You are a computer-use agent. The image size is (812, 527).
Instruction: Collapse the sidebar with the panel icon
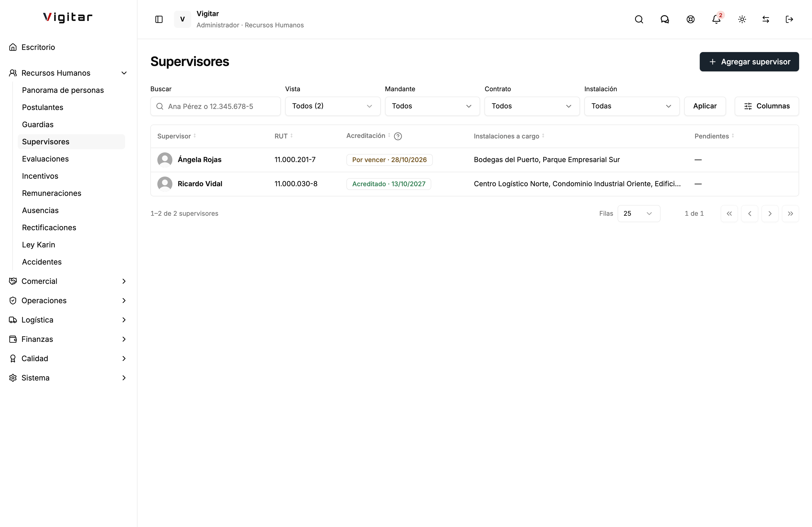point(159,19)
